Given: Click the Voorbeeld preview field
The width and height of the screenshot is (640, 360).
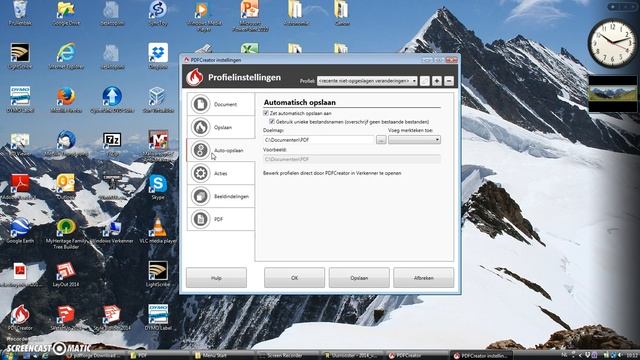Looking at the screenshot, I should (352, 159).
